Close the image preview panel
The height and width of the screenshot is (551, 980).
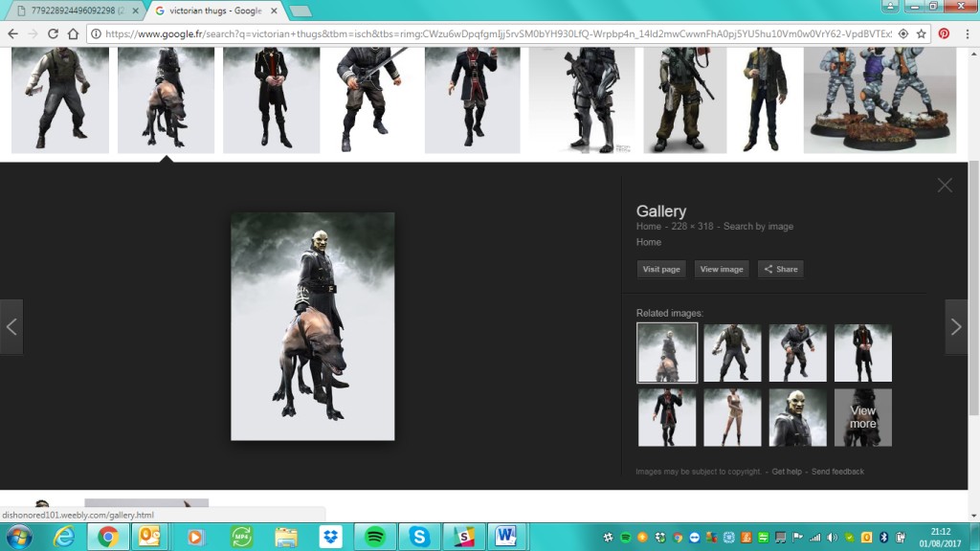pos(945,185)
